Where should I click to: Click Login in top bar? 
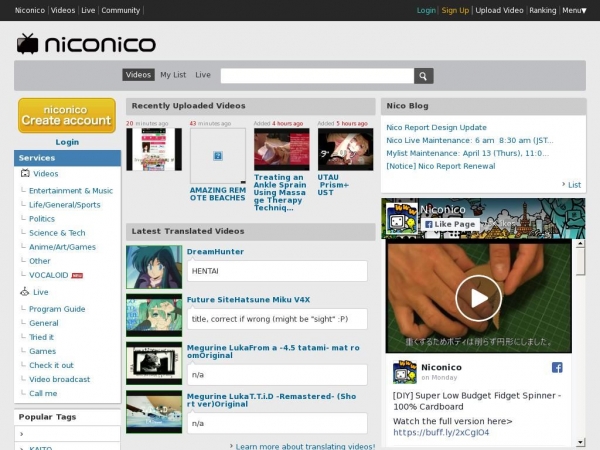[x=426, y=10]
